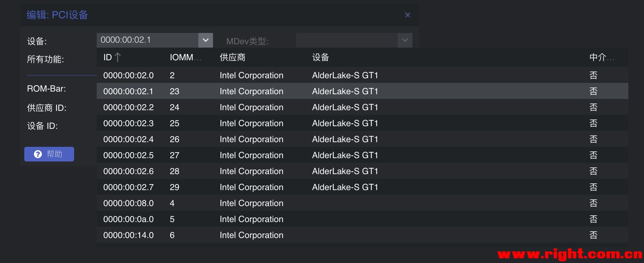
Task: Click the ID column sort arrow
Action: point(117,57)
